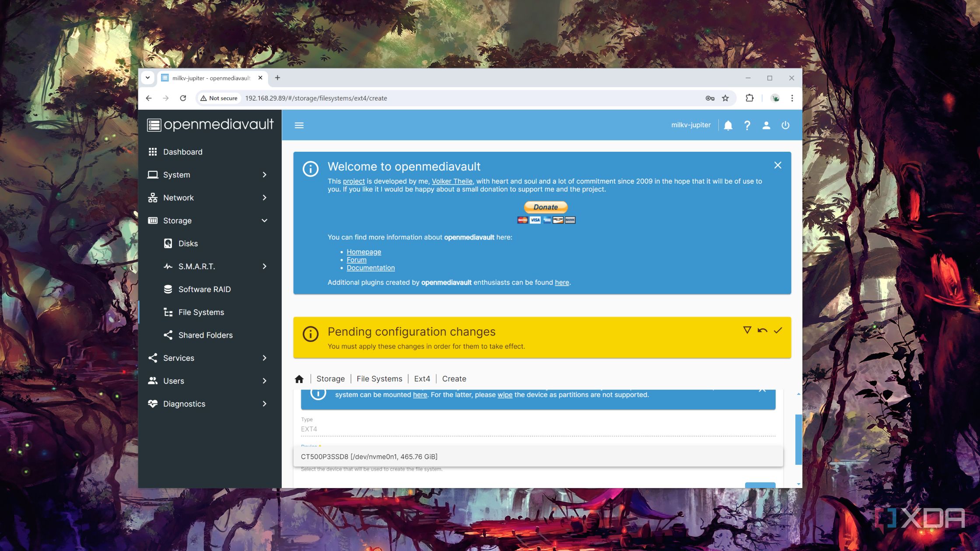Click the power icon in header
The width and height of the screenshot is (980, 551).
pyautogui.click(x=785, y=125)
